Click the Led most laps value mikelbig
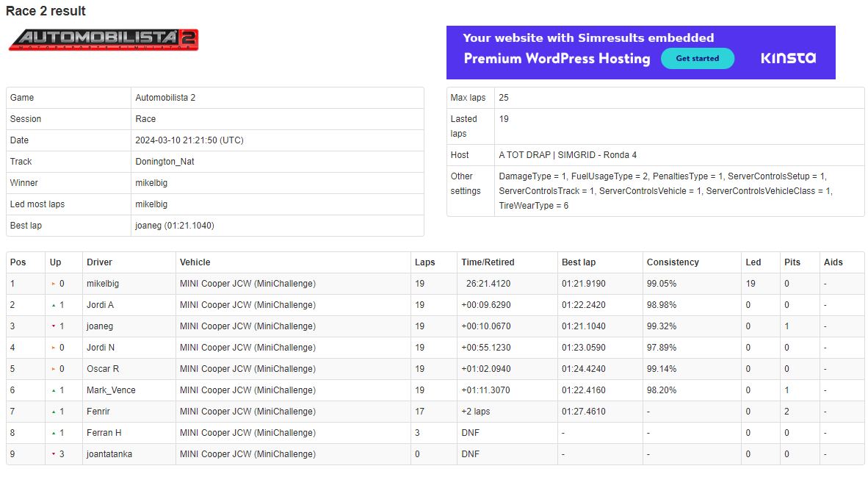Image resolution: width=868 pixels, height=477 pixels. (x=151, y=204)
